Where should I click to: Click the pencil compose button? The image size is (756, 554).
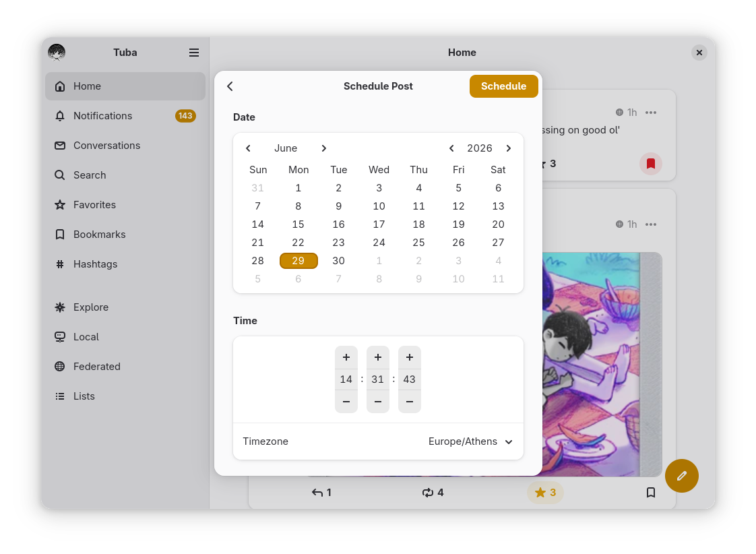coord(681,476)
